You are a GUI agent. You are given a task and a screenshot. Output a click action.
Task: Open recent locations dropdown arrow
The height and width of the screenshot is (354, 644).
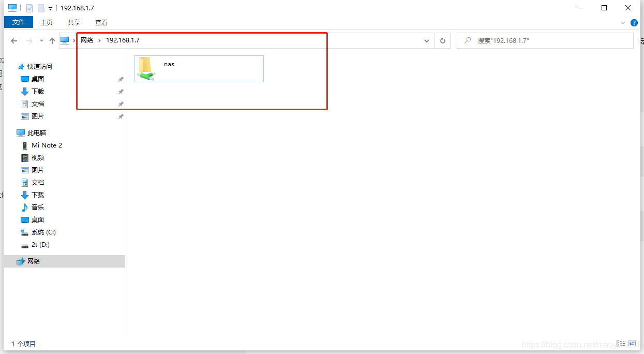click(41, 41)
